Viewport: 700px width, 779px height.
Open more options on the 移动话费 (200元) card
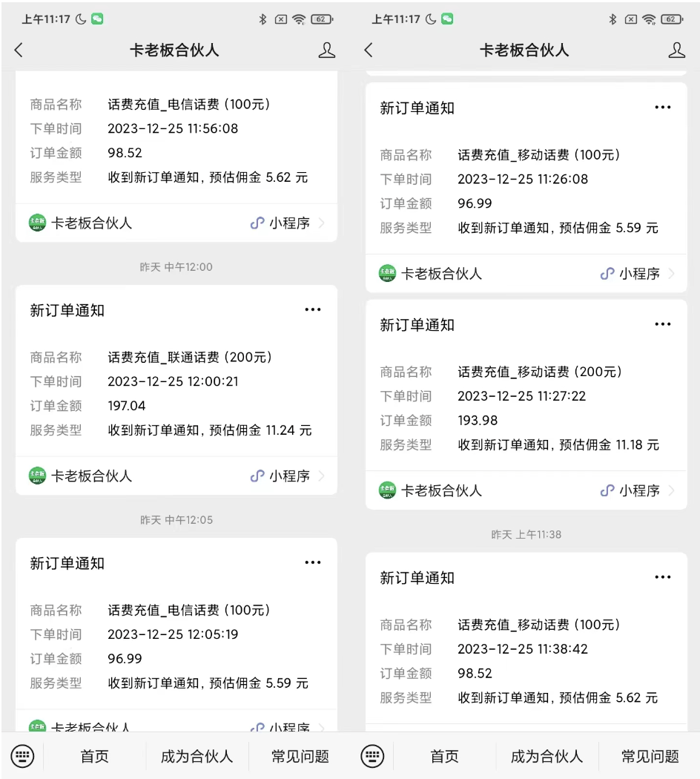[663, 324]
